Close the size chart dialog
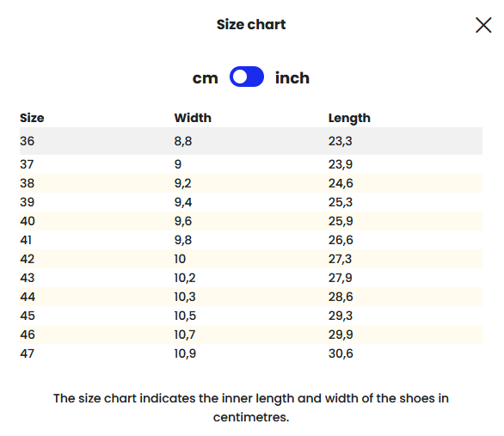504x436 pixels. [x=483, y=25]
